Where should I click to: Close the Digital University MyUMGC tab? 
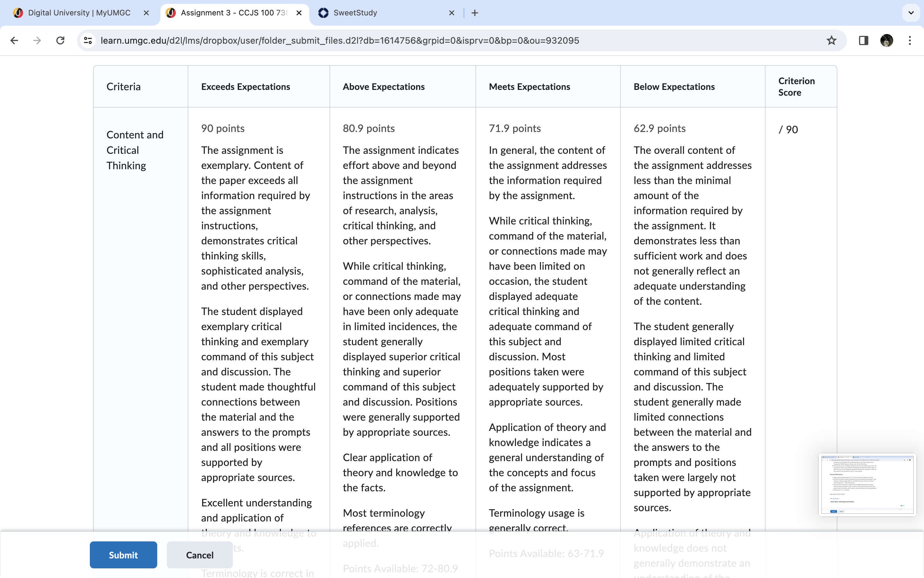click(146, 13)
